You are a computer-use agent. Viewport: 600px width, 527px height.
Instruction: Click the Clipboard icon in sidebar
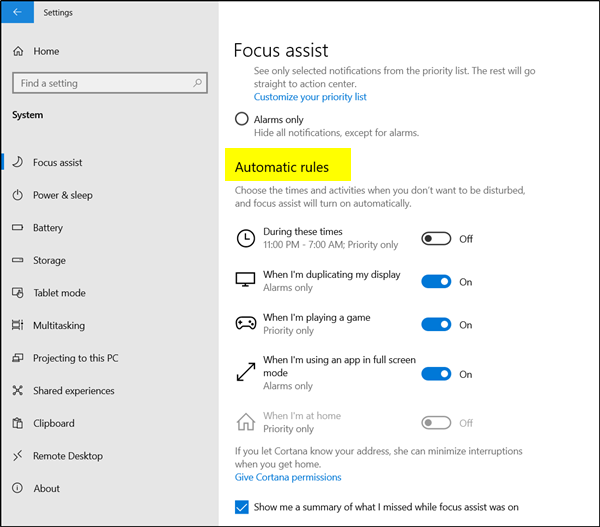[x=18, y=423]
